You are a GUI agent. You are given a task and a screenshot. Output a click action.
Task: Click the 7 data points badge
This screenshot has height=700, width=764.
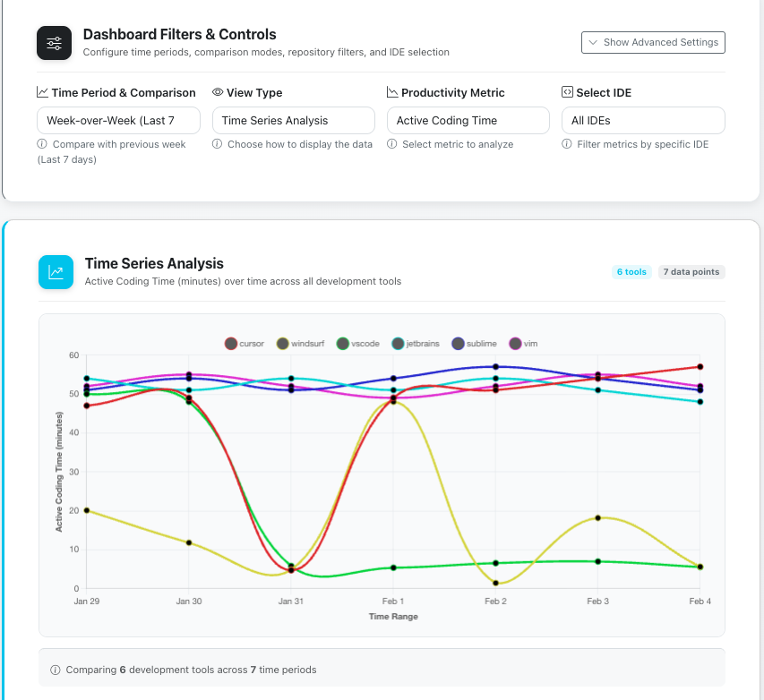691,271
